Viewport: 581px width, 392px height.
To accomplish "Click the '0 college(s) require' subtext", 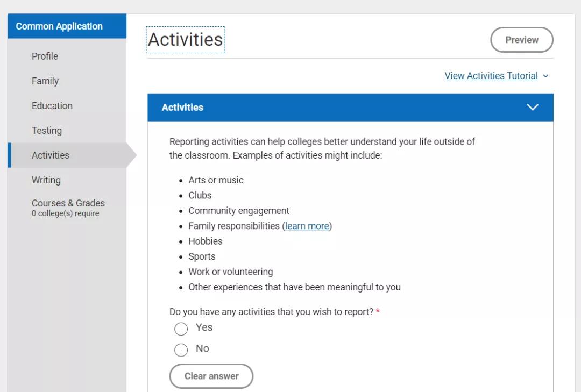I will click(x=65, y=213).
